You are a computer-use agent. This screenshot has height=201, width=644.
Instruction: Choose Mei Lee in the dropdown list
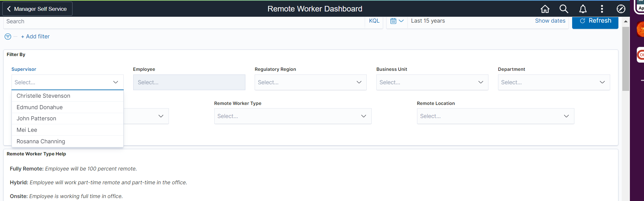27,130
